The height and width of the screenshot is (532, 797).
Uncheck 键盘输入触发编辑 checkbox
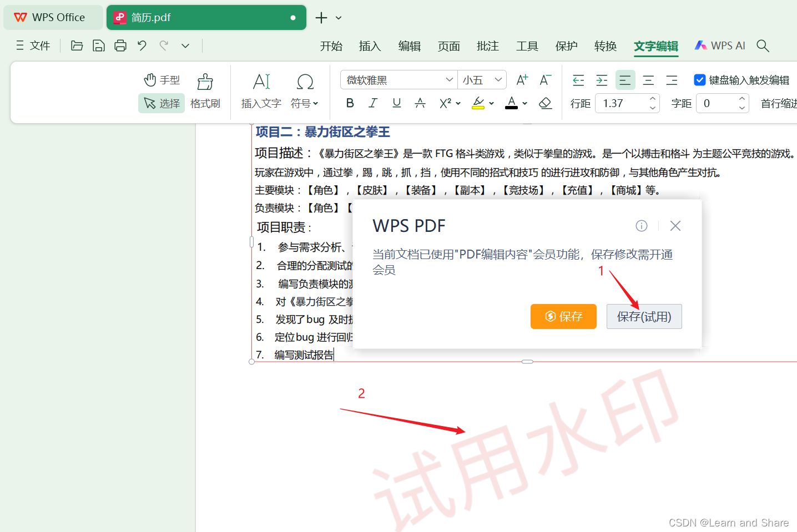(700, 80)
